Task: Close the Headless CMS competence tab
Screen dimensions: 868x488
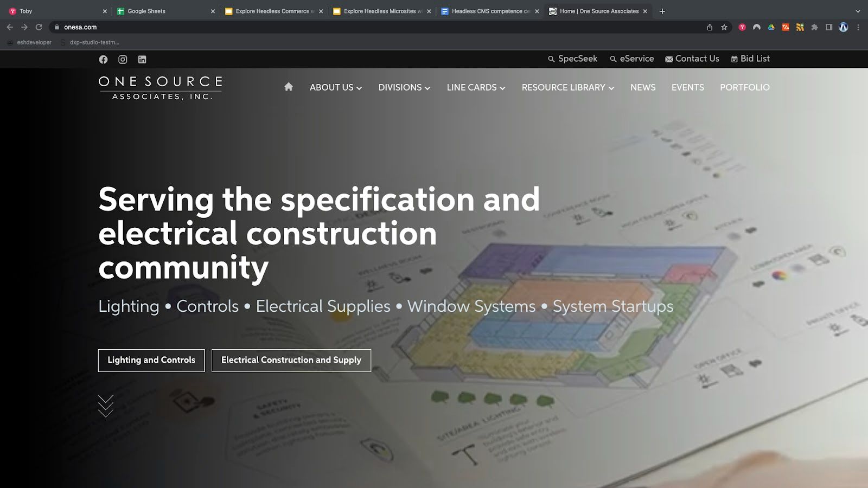Action: point(537,11)
